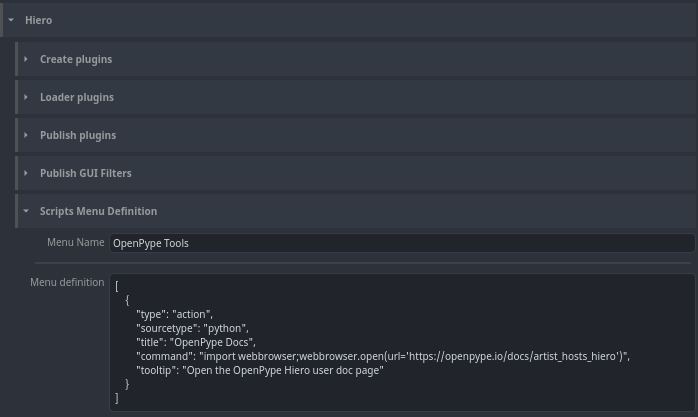This screenshot has height=417, width=698.
Task: Expand the Loader plugins arrow
Action: click(x=26, y=97)
